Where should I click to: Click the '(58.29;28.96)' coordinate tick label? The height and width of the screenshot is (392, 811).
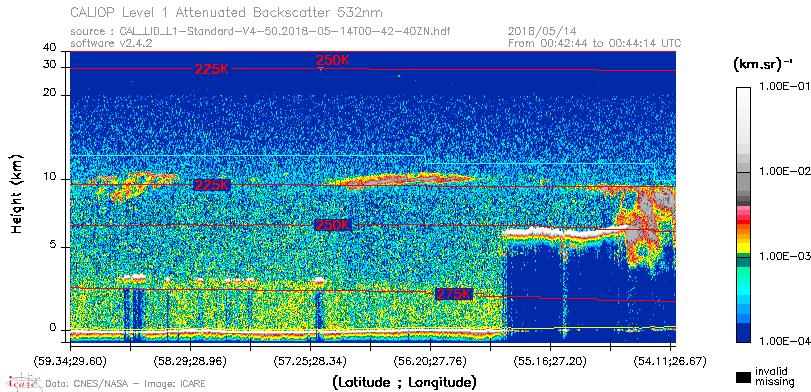[x=190, y=360]
